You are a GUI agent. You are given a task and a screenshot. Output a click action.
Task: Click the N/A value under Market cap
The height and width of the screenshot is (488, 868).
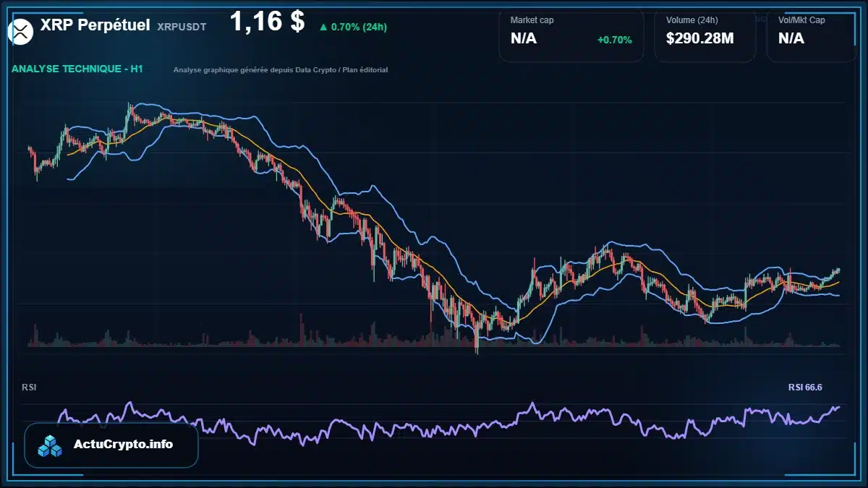[x=524, y=38]
